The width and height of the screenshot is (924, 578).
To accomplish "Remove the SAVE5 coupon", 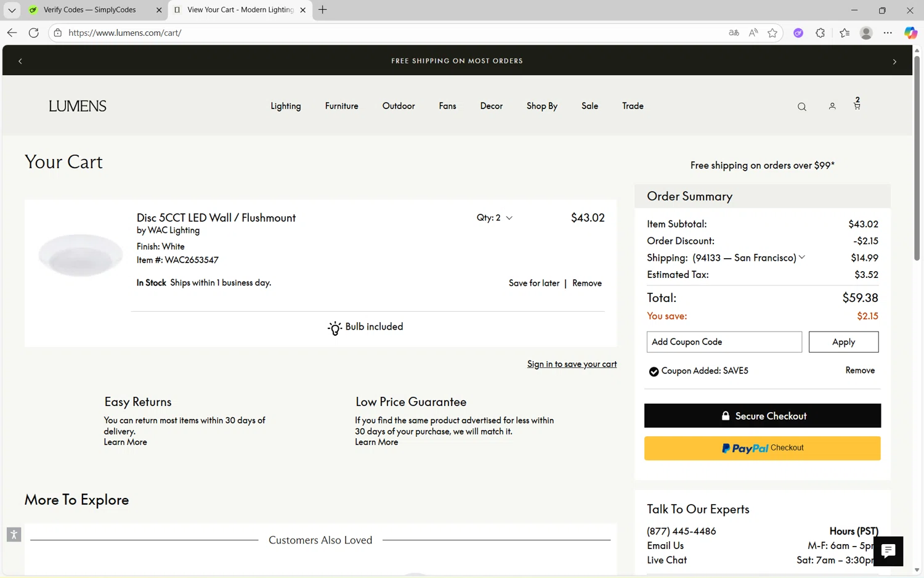I will click(860, 370).
